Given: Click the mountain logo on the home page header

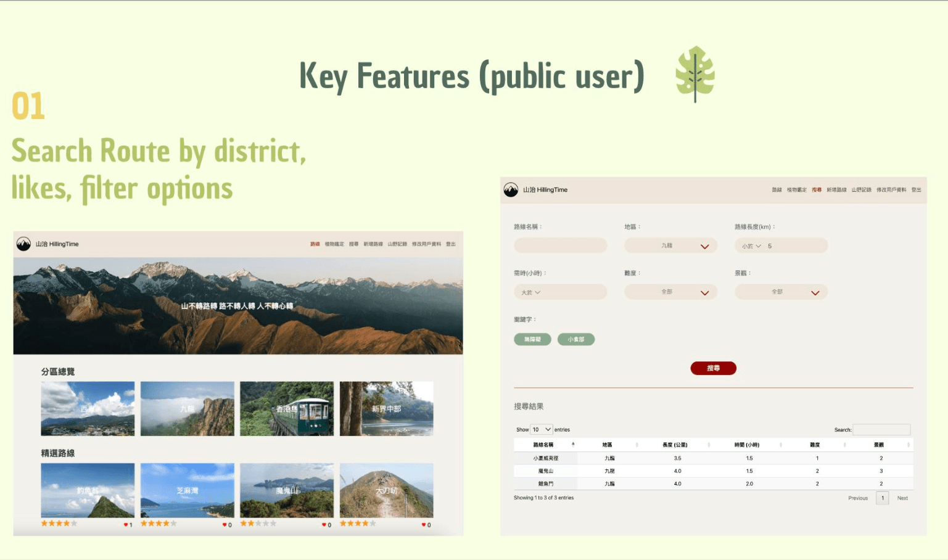Looking at the screenshot, I should click(23, 244).
